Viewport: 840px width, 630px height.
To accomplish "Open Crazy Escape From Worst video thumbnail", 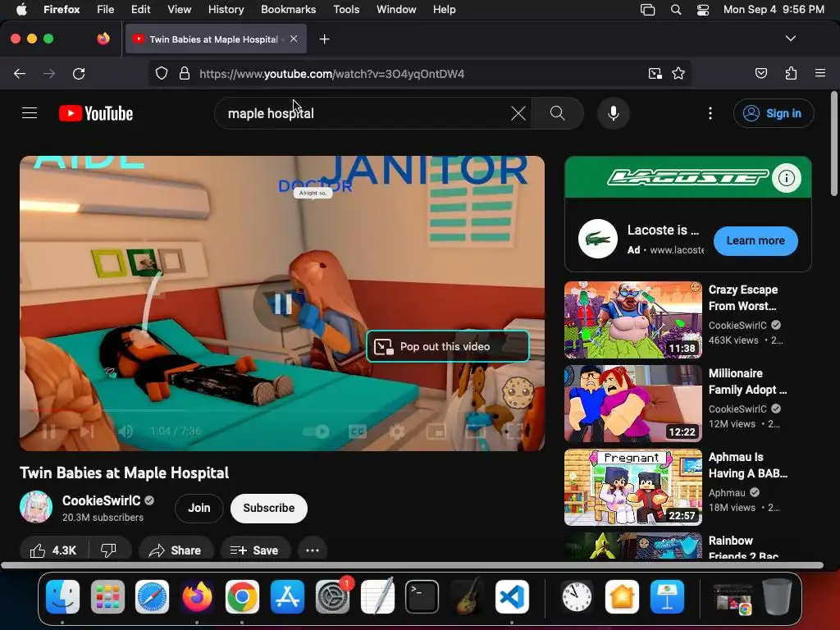I will (632, 320).
